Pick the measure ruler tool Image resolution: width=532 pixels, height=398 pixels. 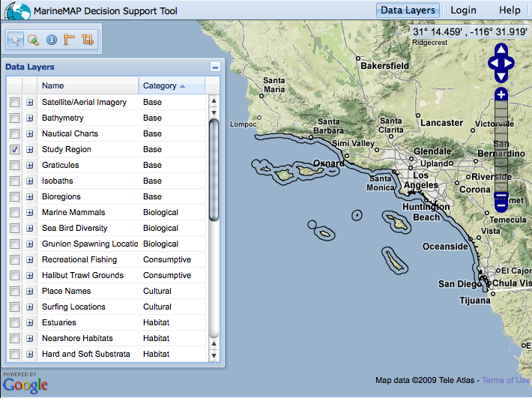(x=69, y=40)
